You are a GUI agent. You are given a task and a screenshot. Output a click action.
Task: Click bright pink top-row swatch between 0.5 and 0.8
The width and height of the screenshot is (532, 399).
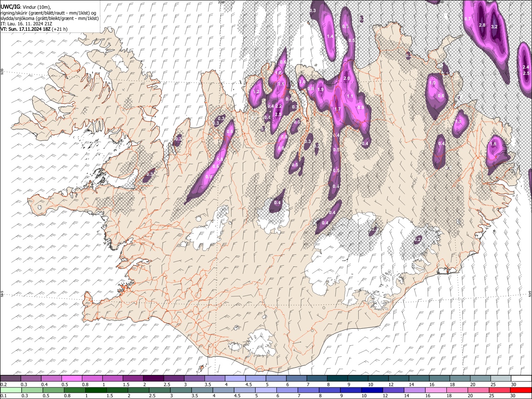pyautogui.click(x=71, y=378)
